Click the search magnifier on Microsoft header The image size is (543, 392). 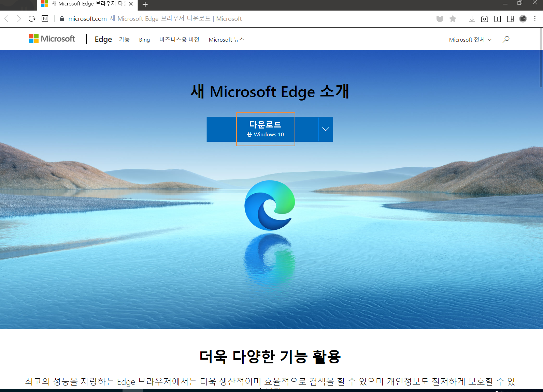pos(506,40)
